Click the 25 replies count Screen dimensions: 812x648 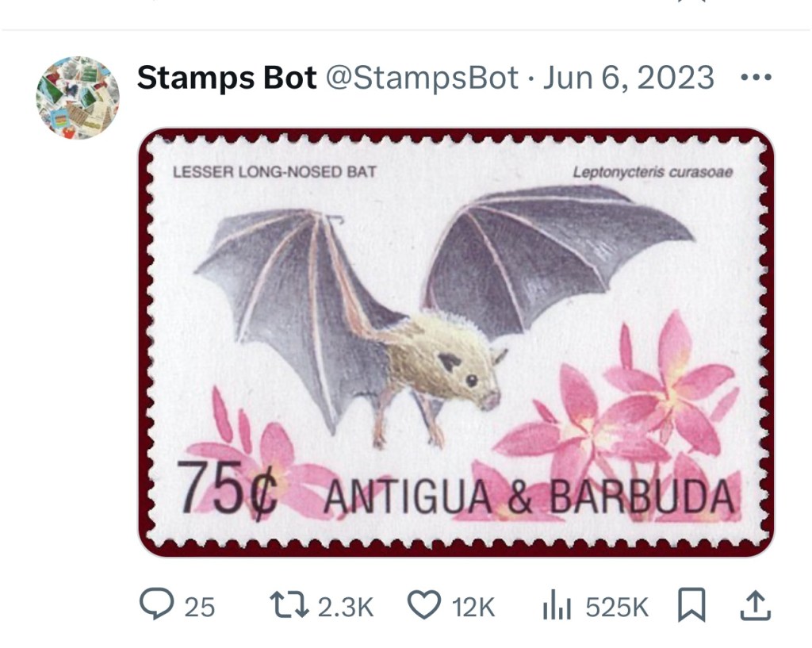point(200,607)
